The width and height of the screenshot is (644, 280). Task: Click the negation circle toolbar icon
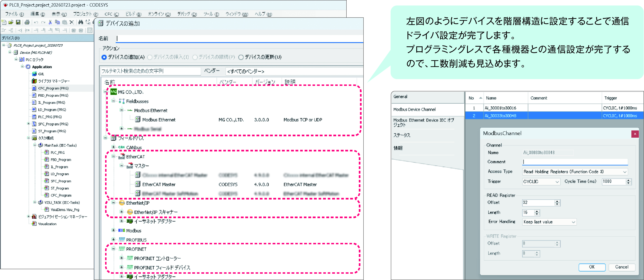(20, 30)
